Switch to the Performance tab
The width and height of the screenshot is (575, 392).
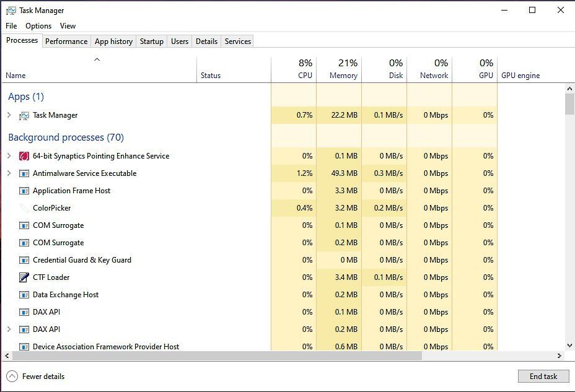click(66, 41)
